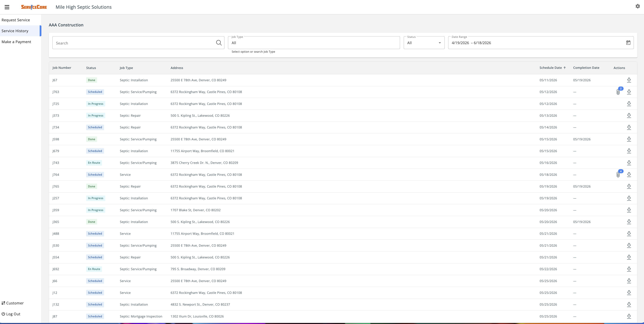
Task: Click address 4832 S. Newport St.
Action: (200, 304)
